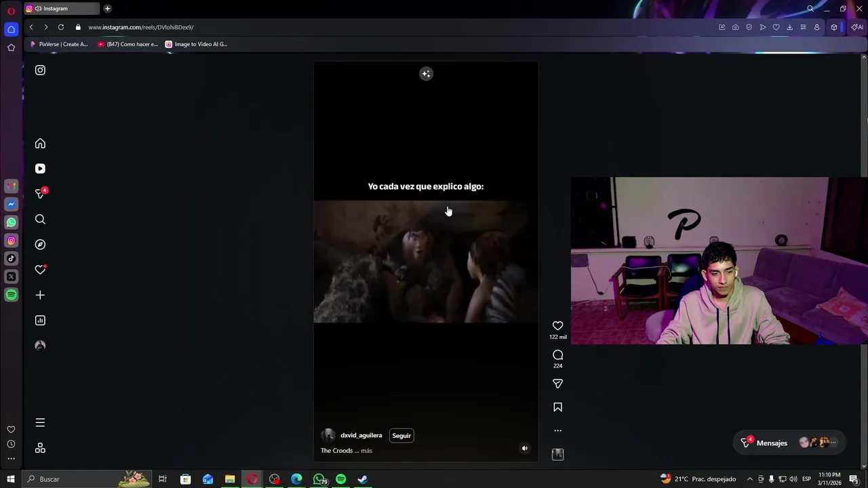Open Opera downloads icon in toolbar
Image resolution: width=868 pixels, height=488 pixels.
(x=789, y=27)
